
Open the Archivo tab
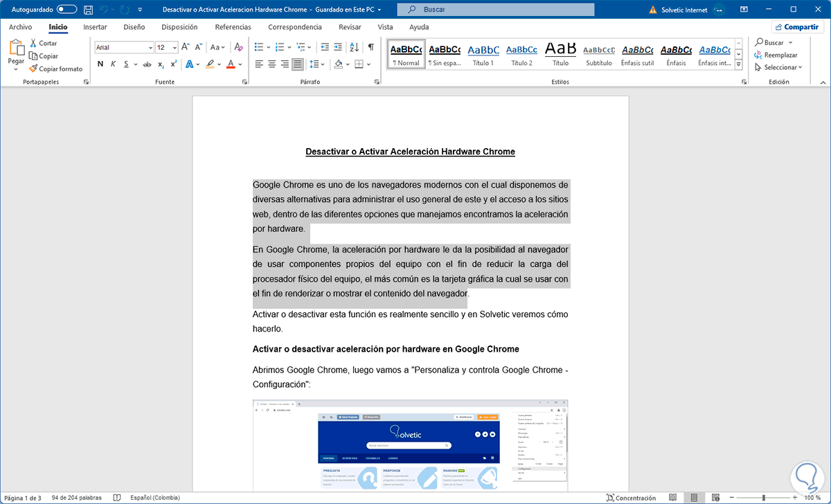[x=20, y=27]
